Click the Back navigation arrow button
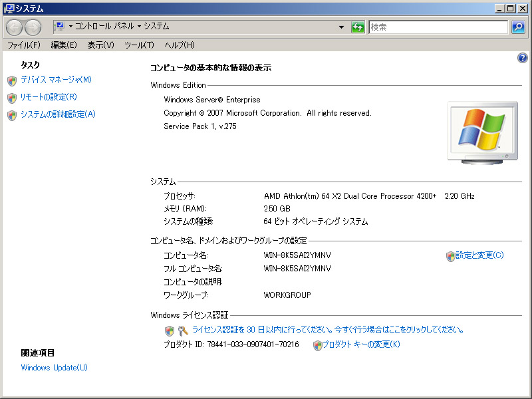Screen dimensions: 532x399 [x=14, y=27]
